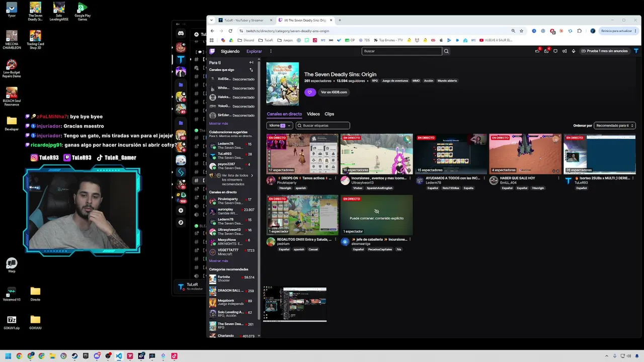The image size is (644, 362).
Task: Open the megaphone icon in Twitch header
Action: click(x=565, y=51)
